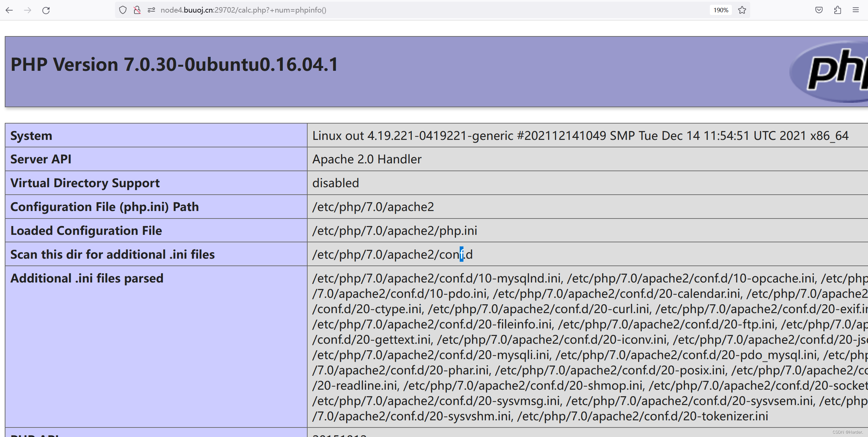Click the 10-pdo.ini path text
The image size is (868, 437).
tap(400, 293)
